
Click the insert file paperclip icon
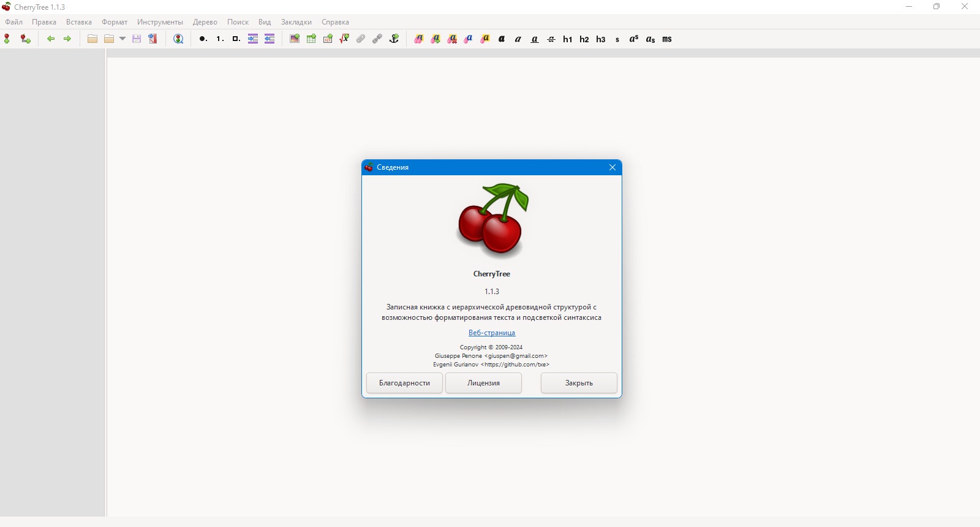(x=361, y=39)
